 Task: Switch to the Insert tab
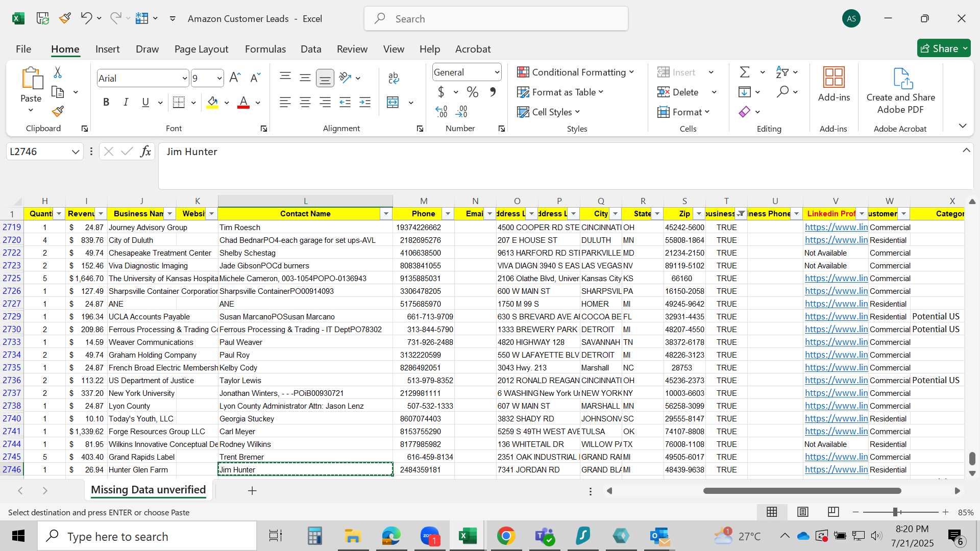107,49
